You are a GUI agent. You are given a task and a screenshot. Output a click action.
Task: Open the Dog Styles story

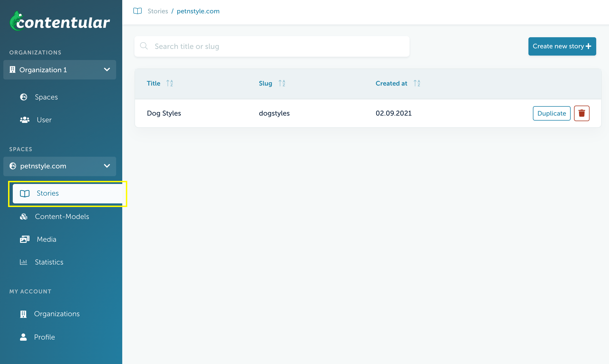[164, 113]
